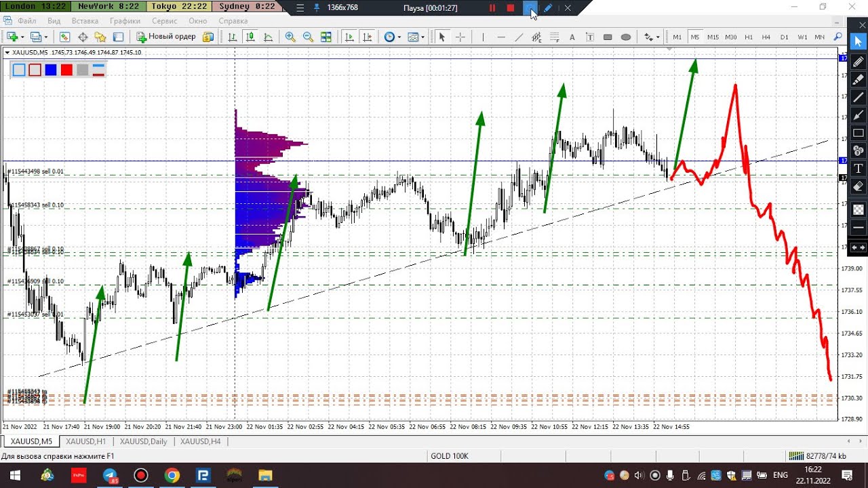Switch to XAUUSD,H4 chart tab

200,441
